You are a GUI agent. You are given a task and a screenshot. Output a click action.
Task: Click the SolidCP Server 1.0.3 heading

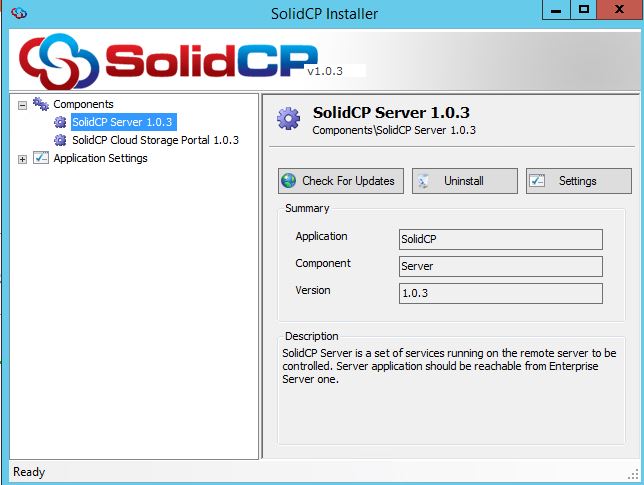[x=391, y=113]
